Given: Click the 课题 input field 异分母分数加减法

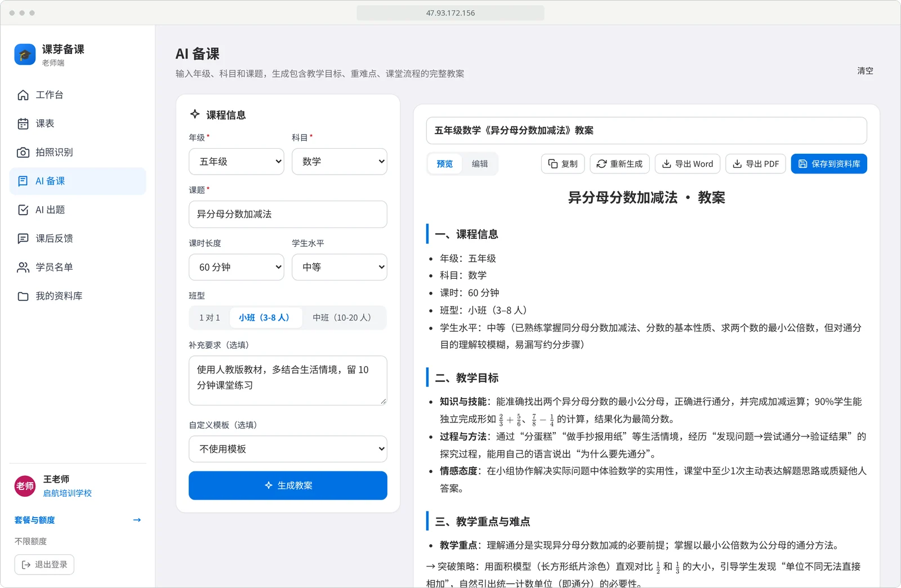Looking at the screenshot, I should click(288, 214).
